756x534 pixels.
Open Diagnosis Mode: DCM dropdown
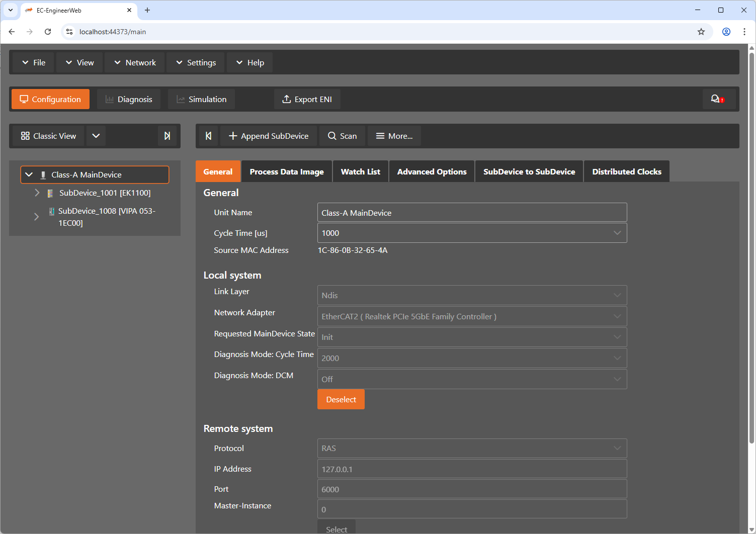(472, 379)
